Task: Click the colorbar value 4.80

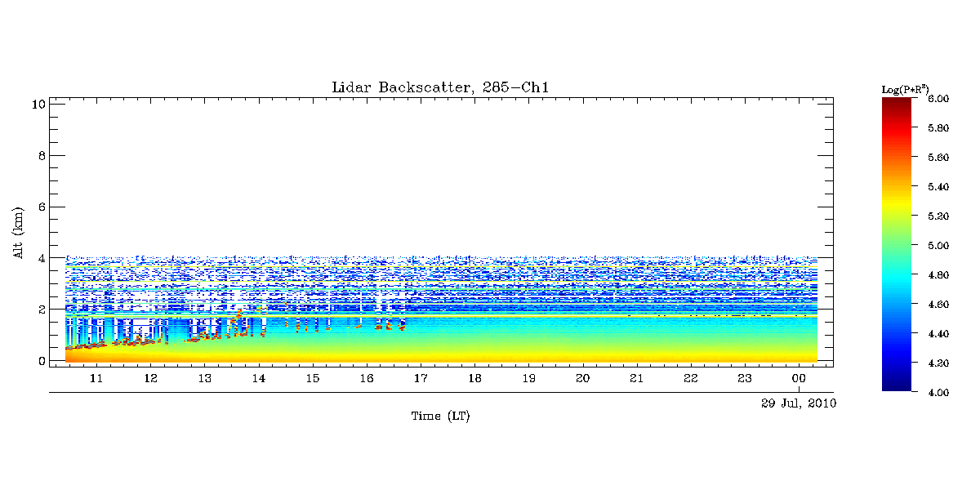Action: point(938,274)
